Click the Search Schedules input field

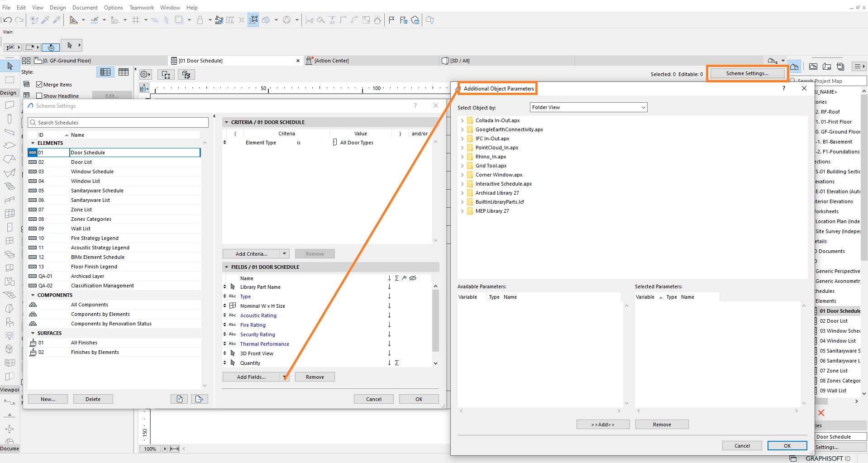(118, 123)
